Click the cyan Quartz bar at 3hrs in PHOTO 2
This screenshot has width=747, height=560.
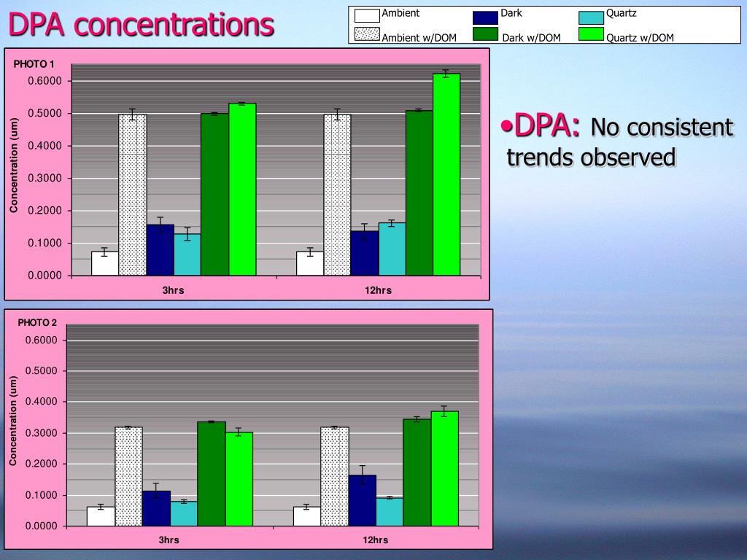click(184, 514)
